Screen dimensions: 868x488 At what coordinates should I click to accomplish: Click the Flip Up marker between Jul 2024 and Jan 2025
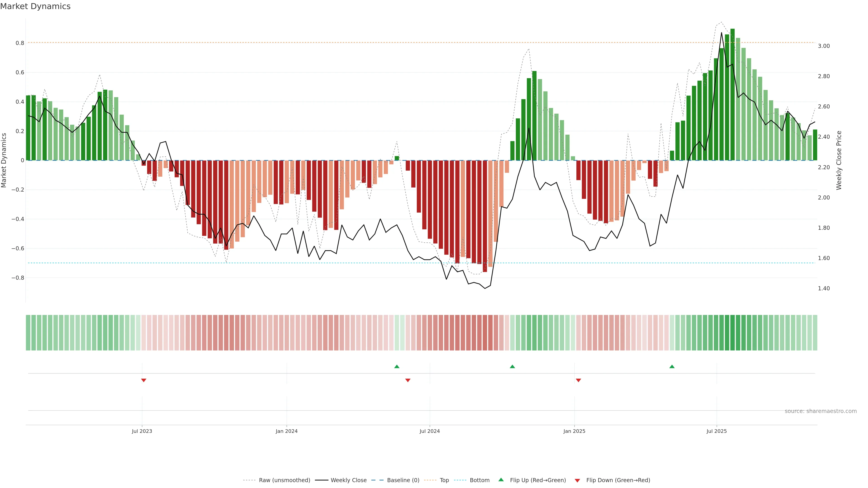[x=512, y=366]
